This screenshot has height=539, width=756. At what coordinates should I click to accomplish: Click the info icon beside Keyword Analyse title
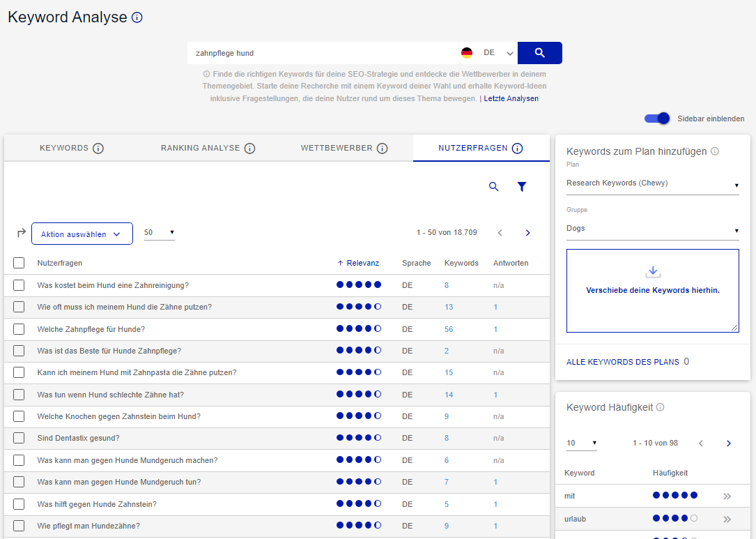click(137, 17)
